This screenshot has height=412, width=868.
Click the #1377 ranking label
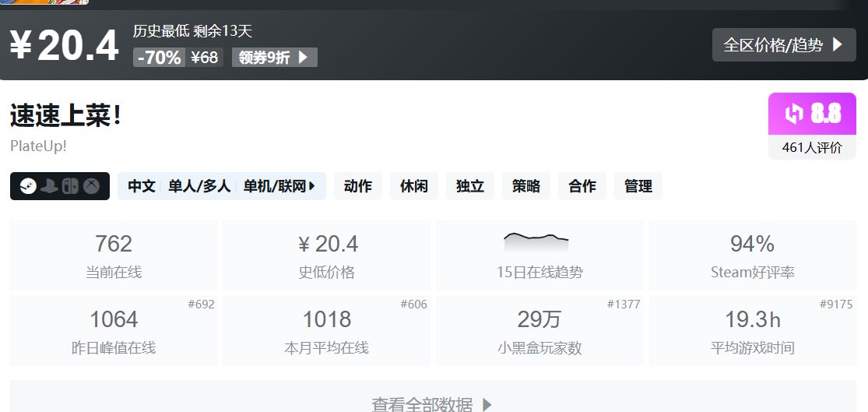[x=624, y=304]
